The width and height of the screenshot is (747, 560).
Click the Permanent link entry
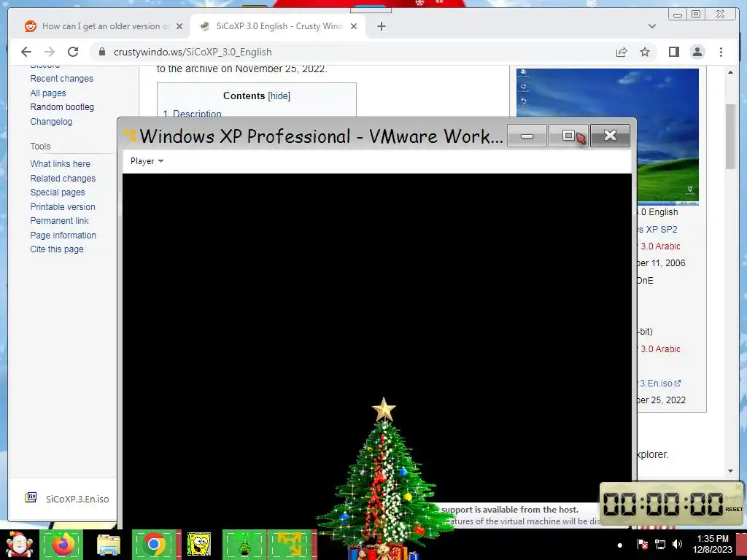point(59,221)
